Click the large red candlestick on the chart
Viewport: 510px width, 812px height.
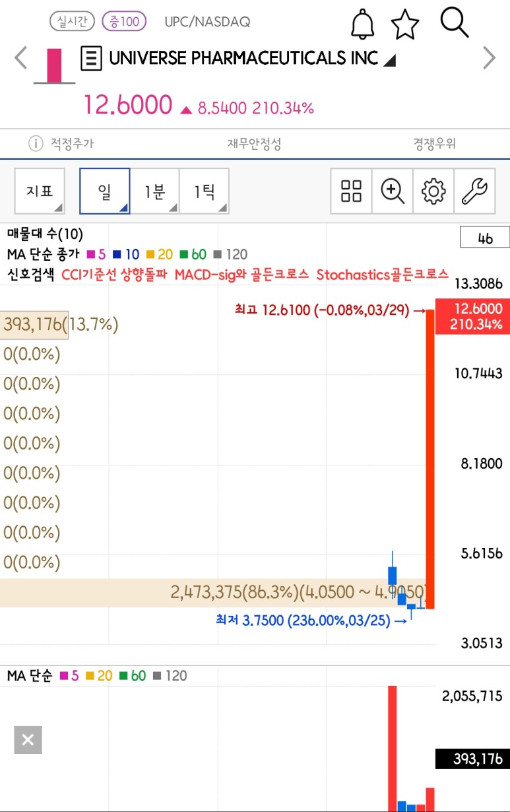(x=430, y=458)
